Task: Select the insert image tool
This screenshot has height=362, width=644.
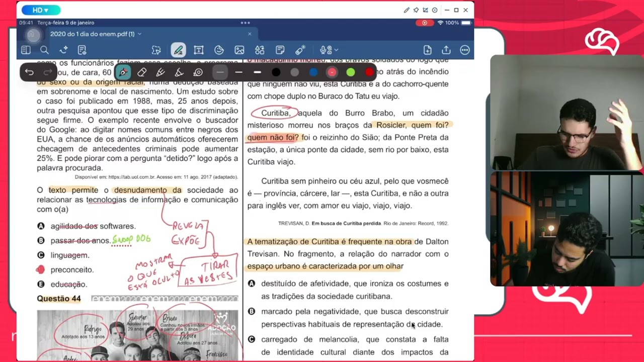Action: click(x=239, y=50)
